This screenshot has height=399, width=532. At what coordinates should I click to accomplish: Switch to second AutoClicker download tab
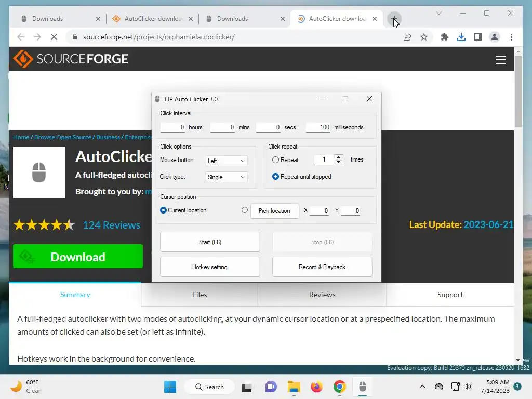[x=337, y=19]
